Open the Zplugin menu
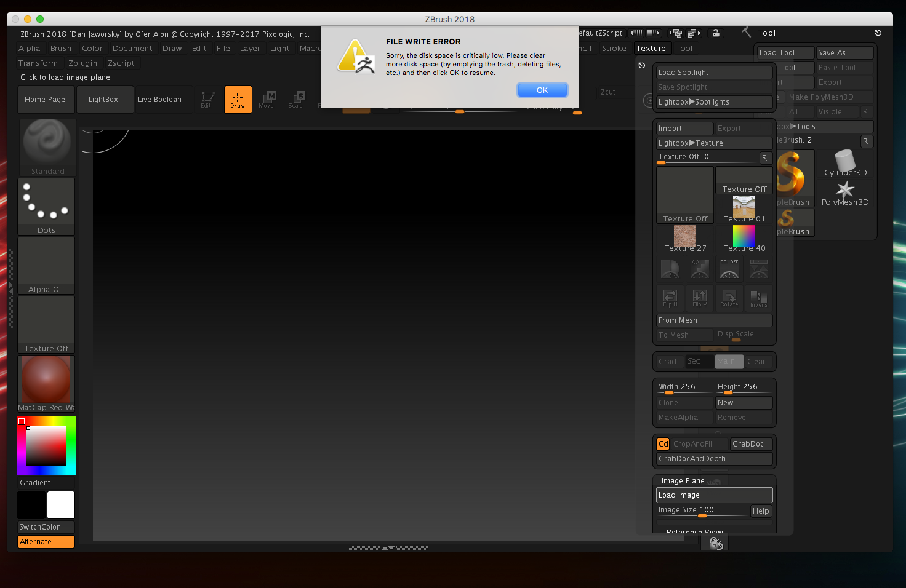This screenshot has height=588, width=906. point(83,63)
